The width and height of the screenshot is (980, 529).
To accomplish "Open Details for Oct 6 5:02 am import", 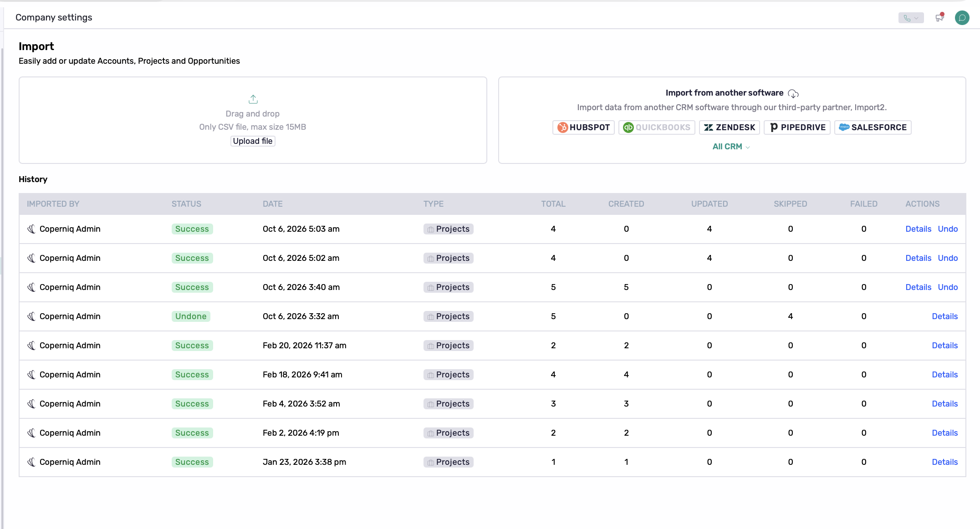I will (918, 258).
